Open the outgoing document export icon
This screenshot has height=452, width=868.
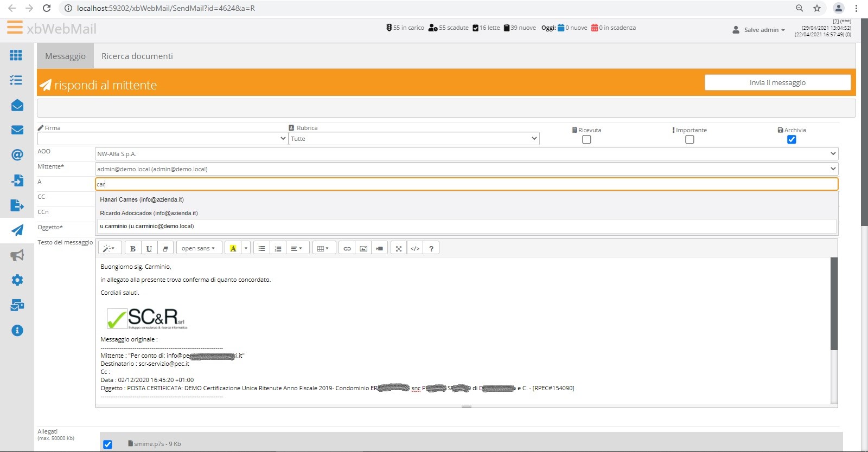pos(17,205)
